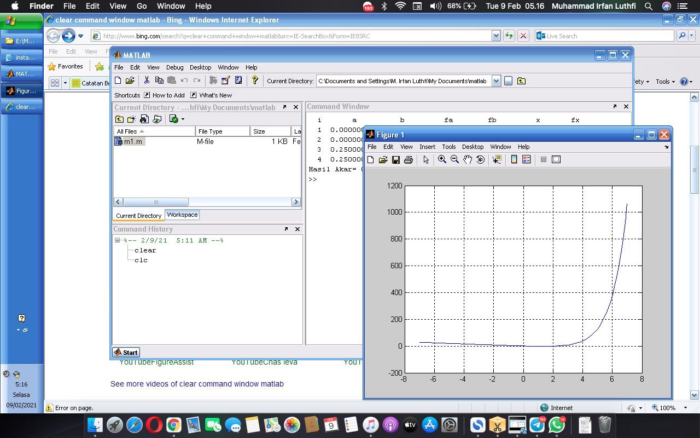Viewport: 700px width, 438px height.
Task: Click the new folder icon in Current Directory panel
Action: [x=131, y=119]
